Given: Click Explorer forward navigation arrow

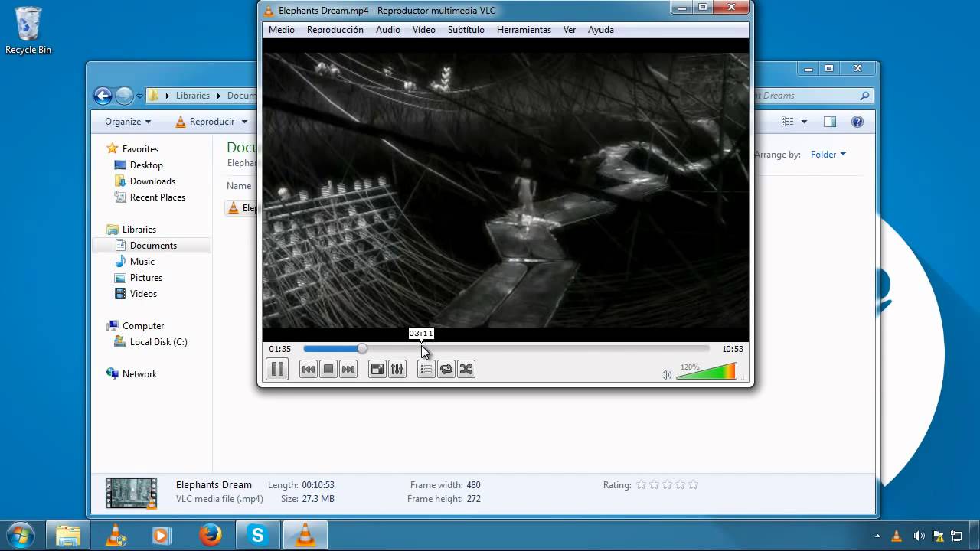Looking at the screenshot, I should click(124, 96).
